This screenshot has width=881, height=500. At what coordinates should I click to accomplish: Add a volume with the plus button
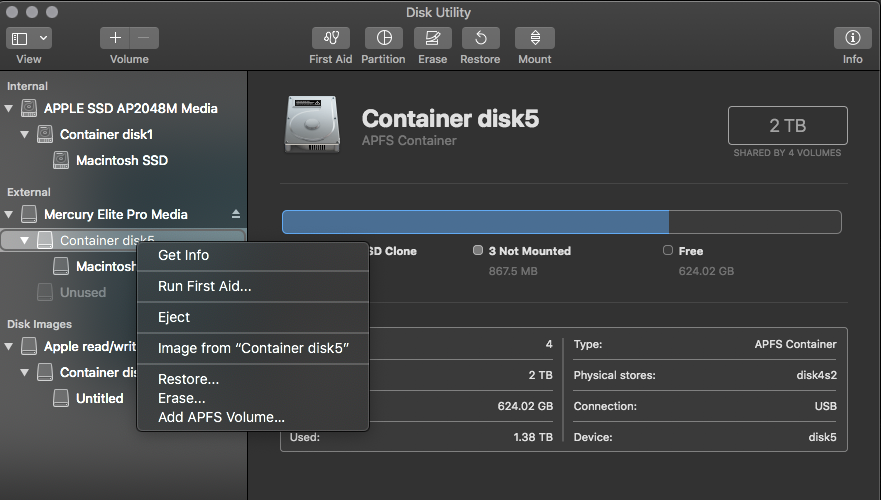(x=115, y=38)
